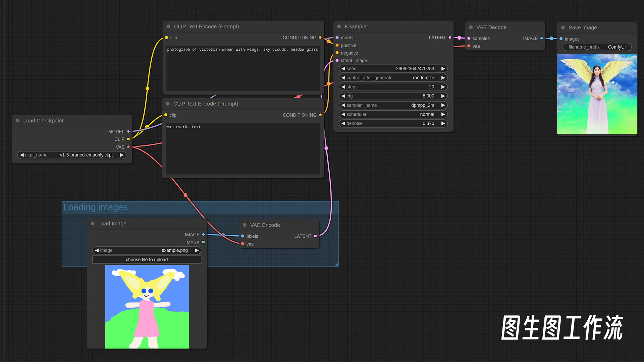The image size is (644, 362).
Task: Collapse the KSampler node via title dot
Action: pos(339,26)
